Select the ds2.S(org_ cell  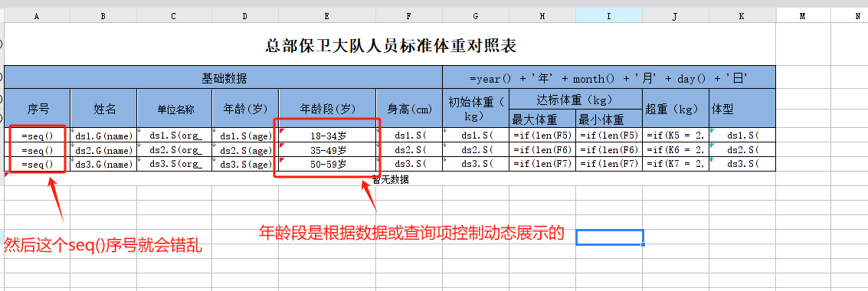click(175, 150)
